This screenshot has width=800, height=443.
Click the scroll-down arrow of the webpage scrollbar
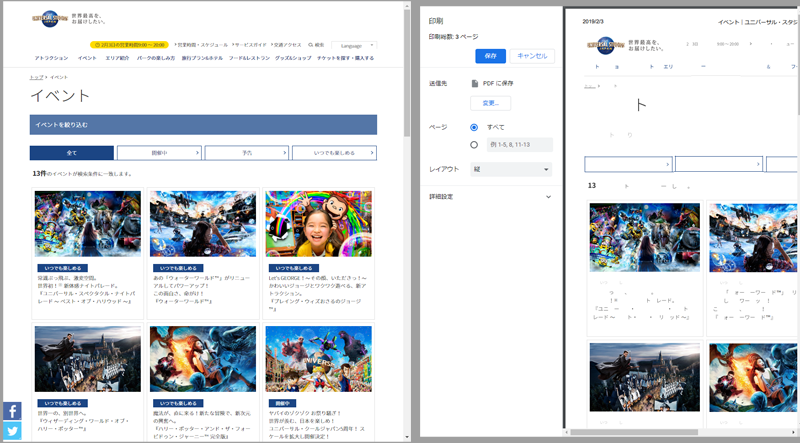[407, 437]
